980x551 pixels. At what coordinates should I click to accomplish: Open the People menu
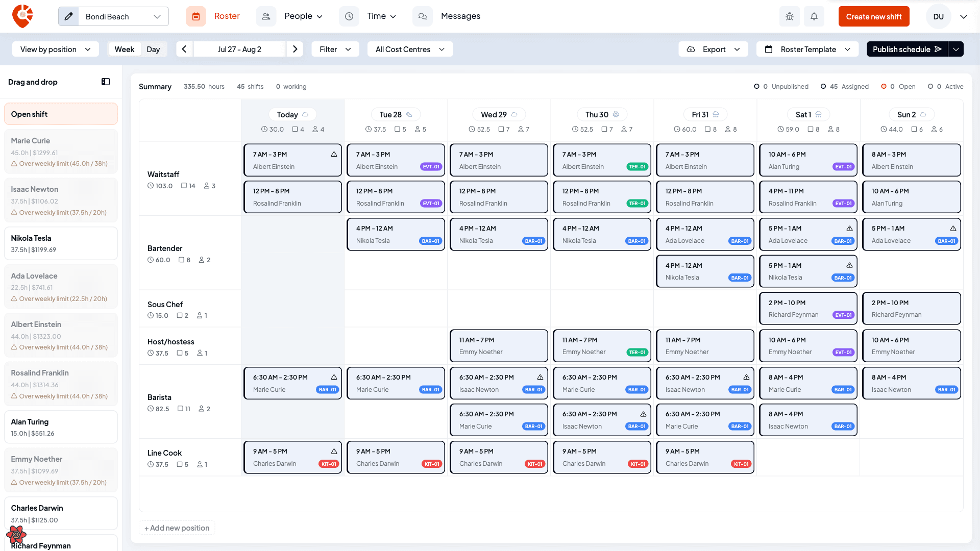coord(303,16)
